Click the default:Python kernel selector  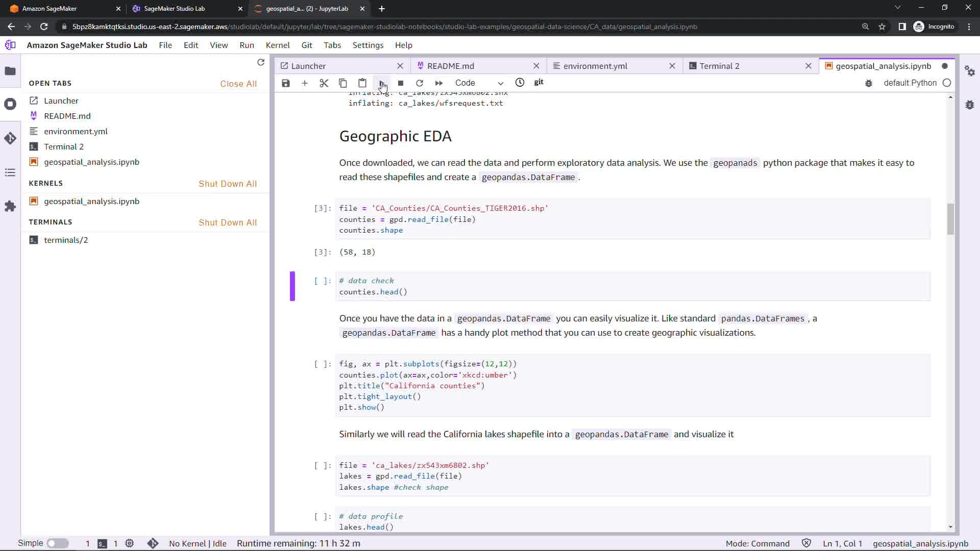click(x=910, y=83)
